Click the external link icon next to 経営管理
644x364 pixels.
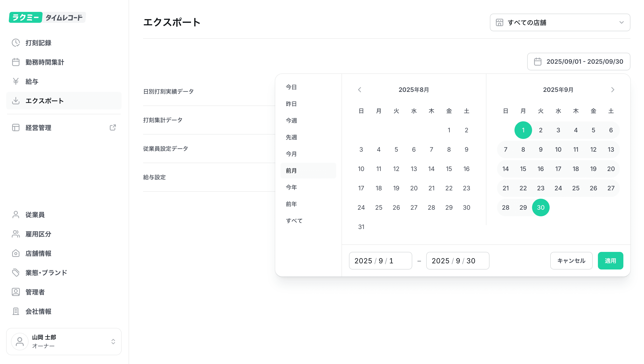(113, 128)
